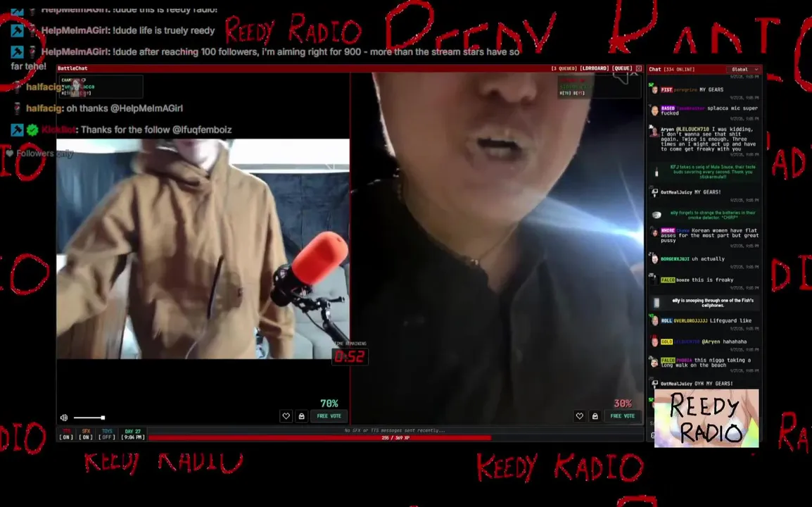
Task: Cast a FREE VOTE for the 30% contestant
Action: point(623,415)
